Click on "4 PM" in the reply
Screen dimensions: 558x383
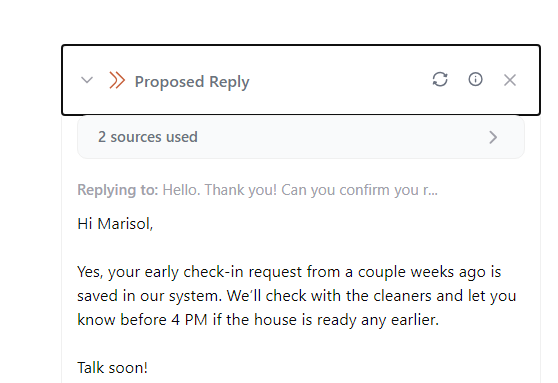(x=189, y=320)
